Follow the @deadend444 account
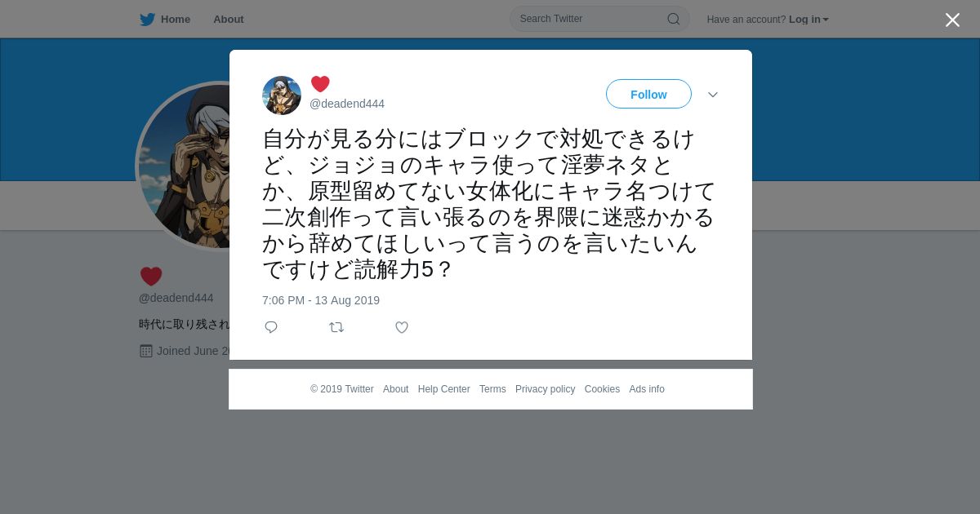This screenshot has width=980, height=514. point(648,94)
